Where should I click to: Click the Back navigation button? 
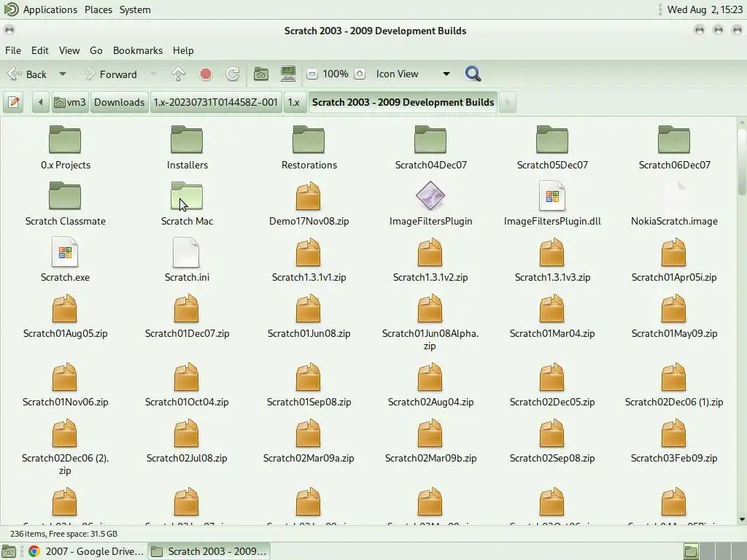28,74
